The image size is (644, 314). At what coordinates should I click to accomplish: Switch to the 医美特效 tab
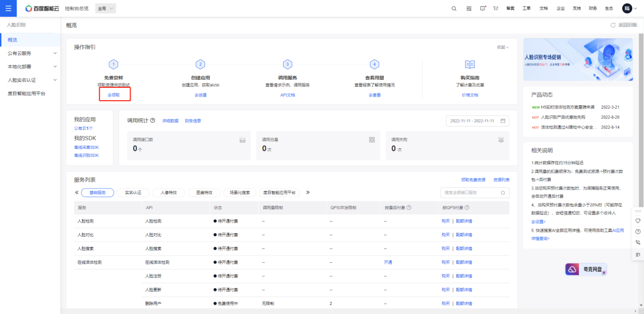(204, 193)
